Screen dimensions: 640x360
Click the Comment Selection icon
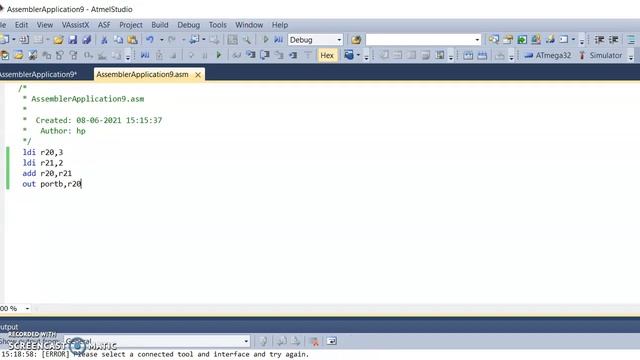tap(631, 40)
